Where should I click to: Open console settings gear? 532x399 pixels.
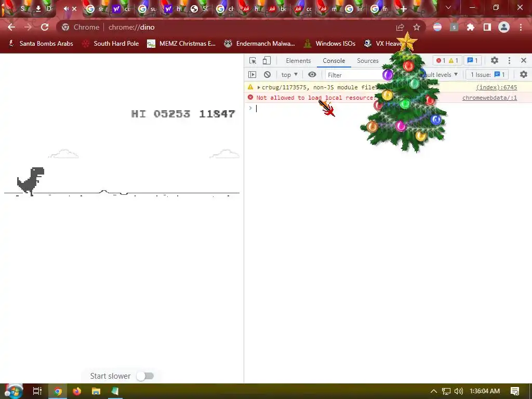click(524, 75)
